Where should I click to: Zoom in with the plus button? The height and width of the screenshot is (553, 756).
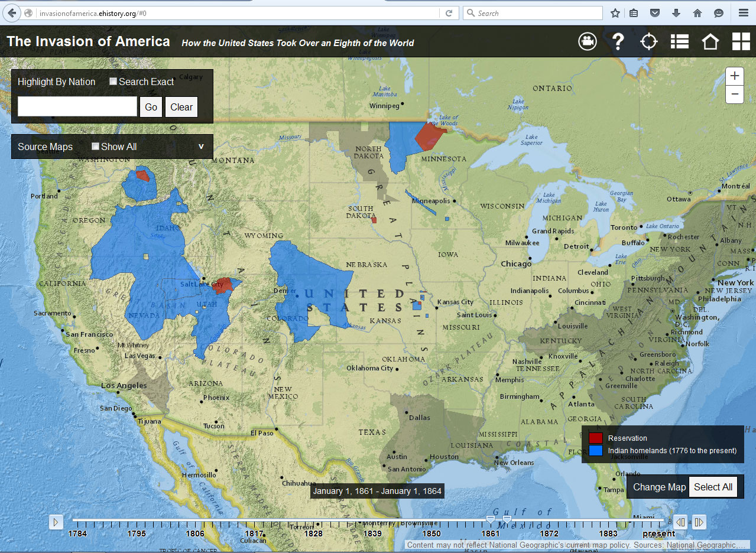pos(734,76)
